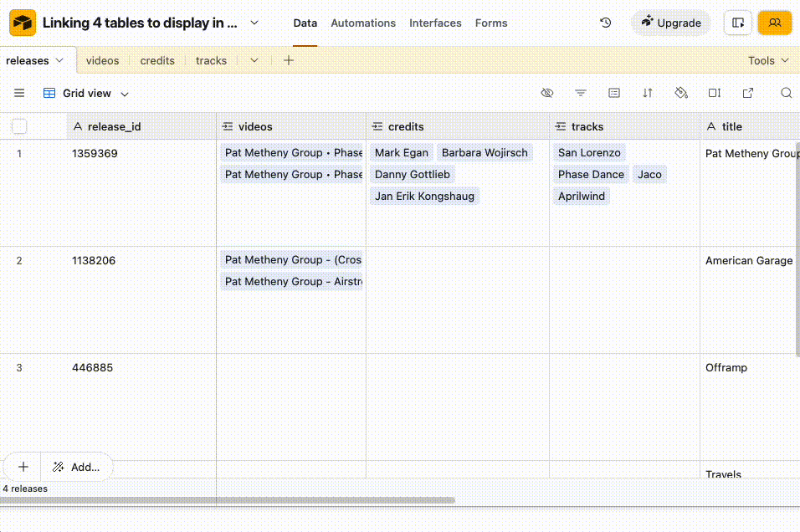Click the Grid view icon

click(x=49, y=93)
